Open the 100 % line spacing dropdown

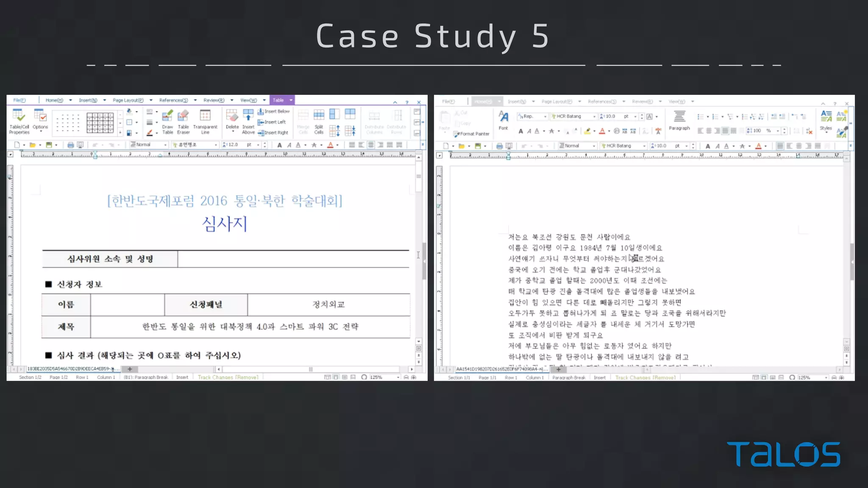[x=763, y=131]
